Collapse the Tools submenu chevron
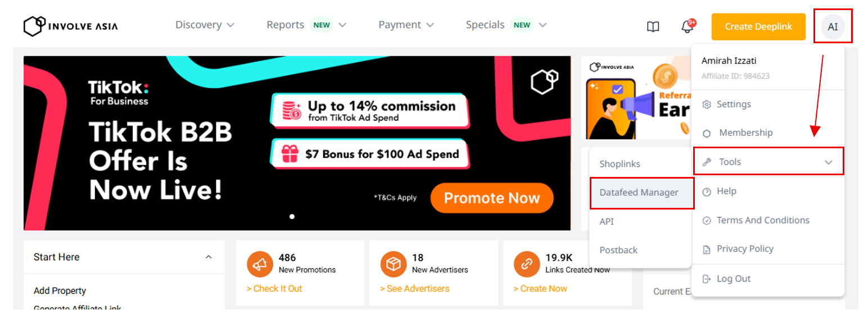The image size is (868, 314). (x=828, y=162)
